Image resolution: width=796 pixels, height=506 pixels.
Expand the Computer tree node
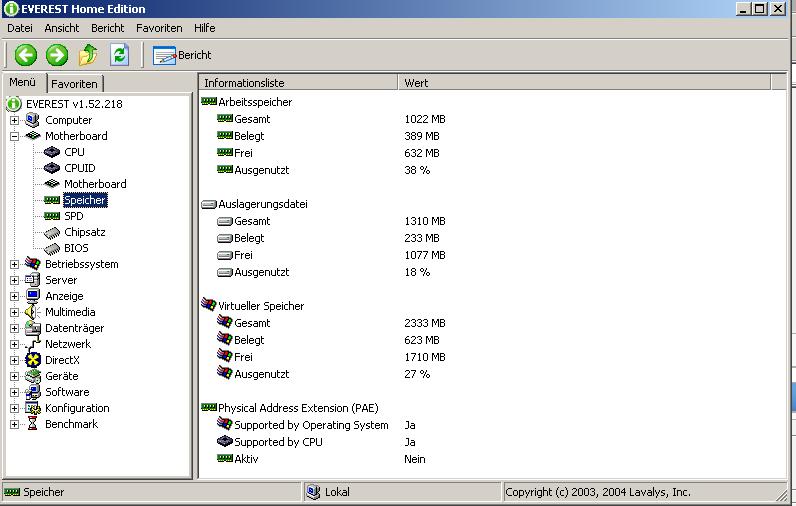[x=14, y=120]
